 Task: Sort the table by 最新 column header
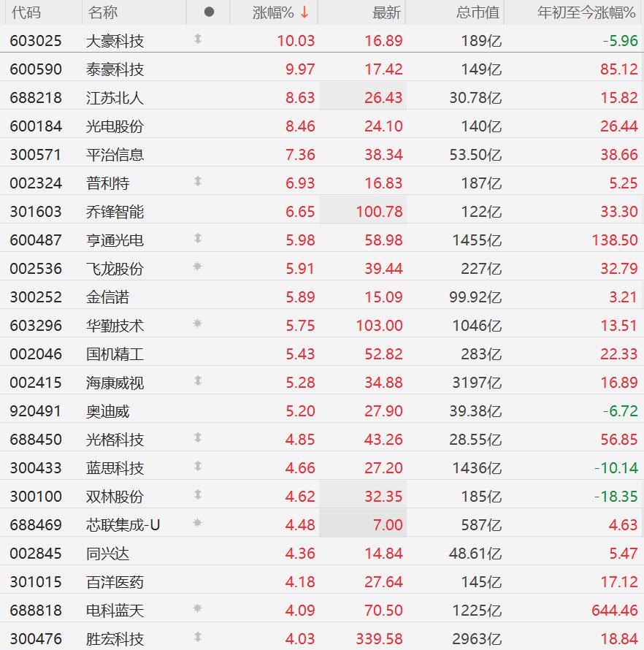tap(386, 12)
